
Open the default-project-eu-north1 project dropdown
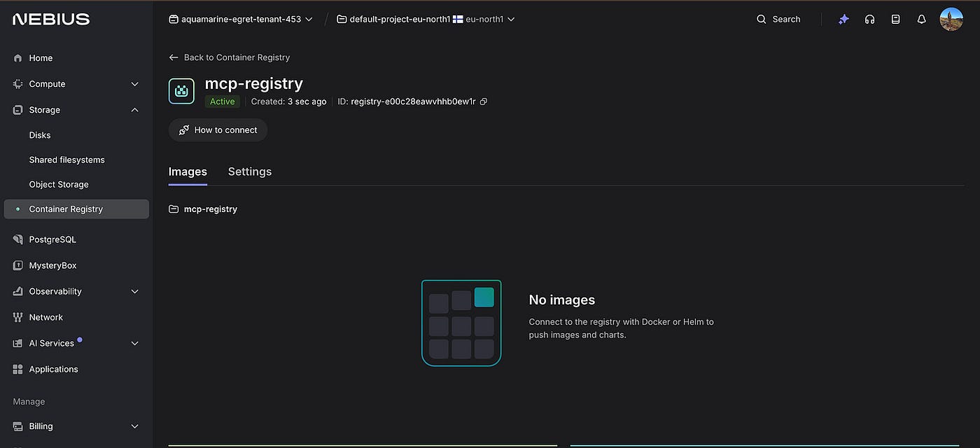click(426, 20)
